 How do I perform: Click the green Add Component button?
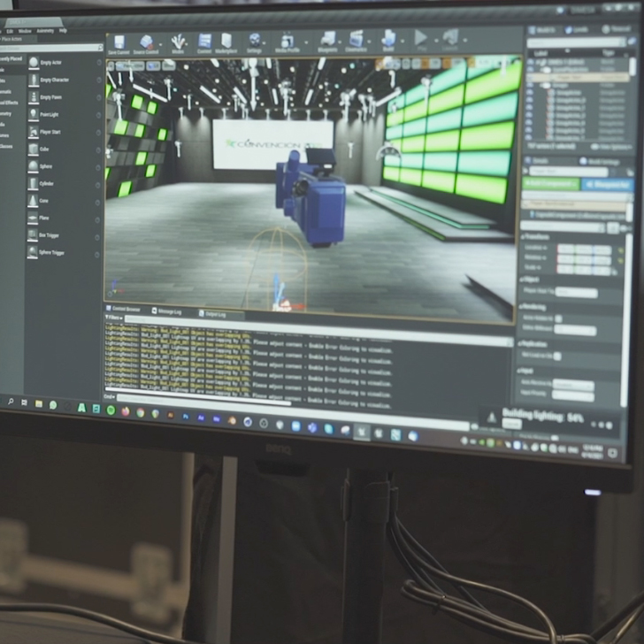tap(550, 183)
